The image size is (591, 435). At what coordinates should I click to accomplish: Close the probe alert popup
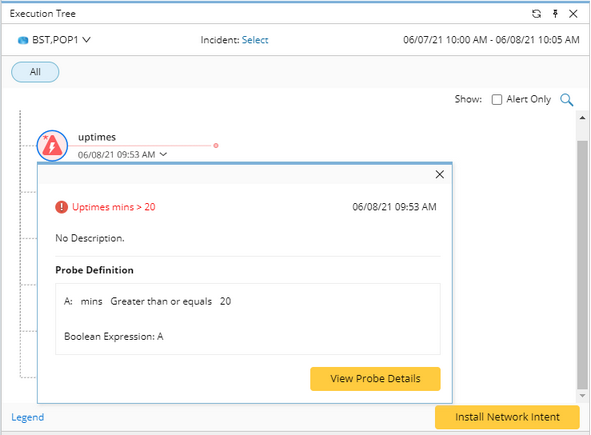439,175
